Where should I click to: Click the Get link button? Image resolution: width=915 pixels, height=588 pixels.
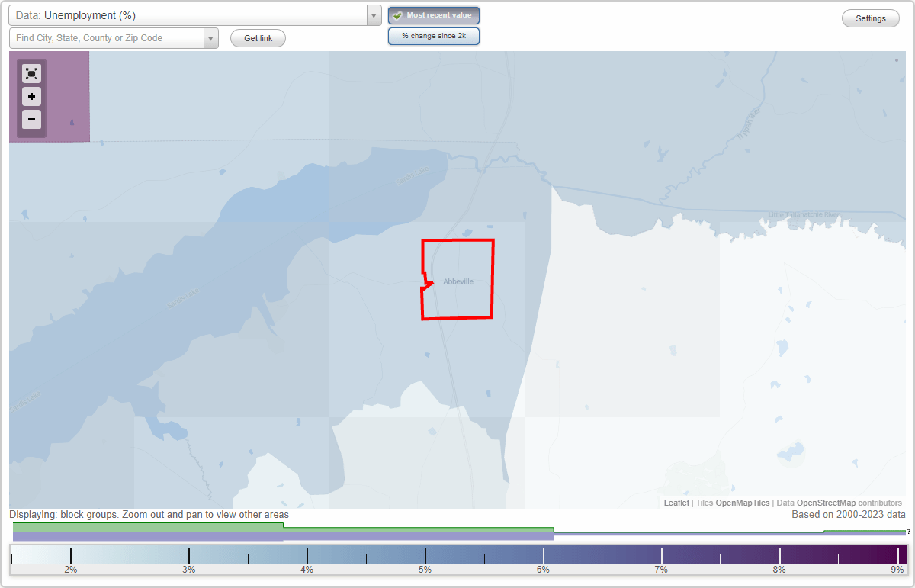pos(258,38)
